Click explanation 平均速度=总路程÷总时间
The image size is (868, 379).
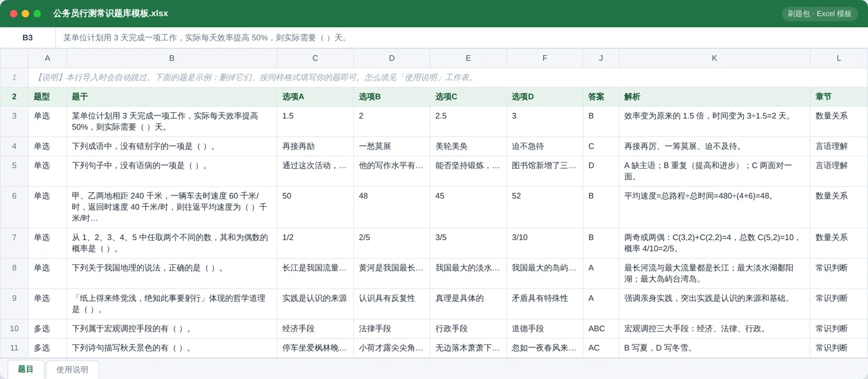pos(714,207)
